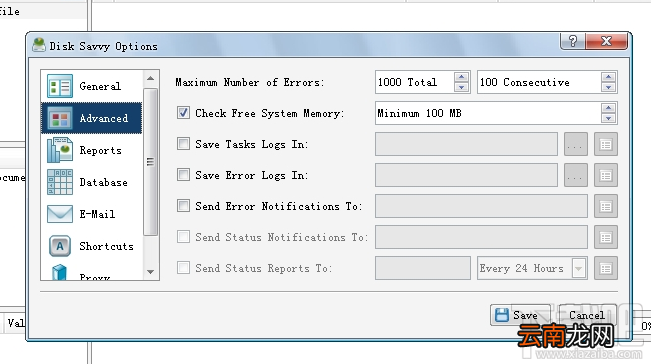Click the Disk Savvy title bar icon
This screenshot has height=364, width=651.
click(x=39, y=45)
